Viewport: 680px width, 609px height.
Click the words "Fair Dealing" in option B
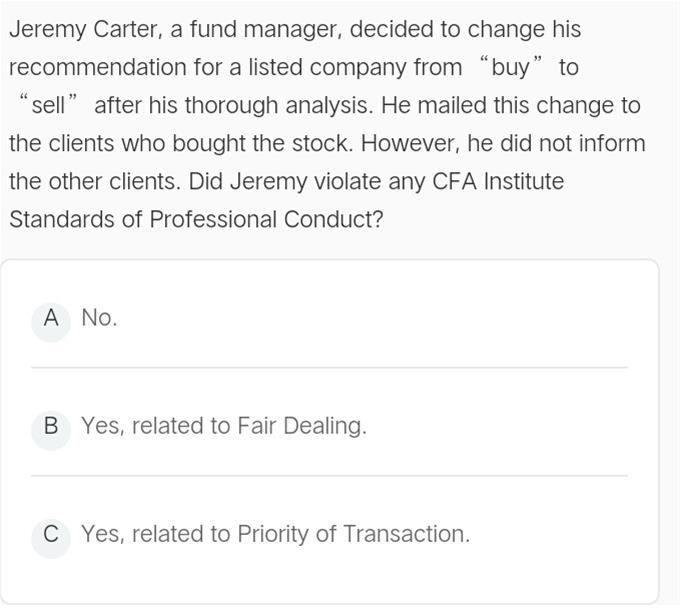pyautogui.click(x=302, y=426)
